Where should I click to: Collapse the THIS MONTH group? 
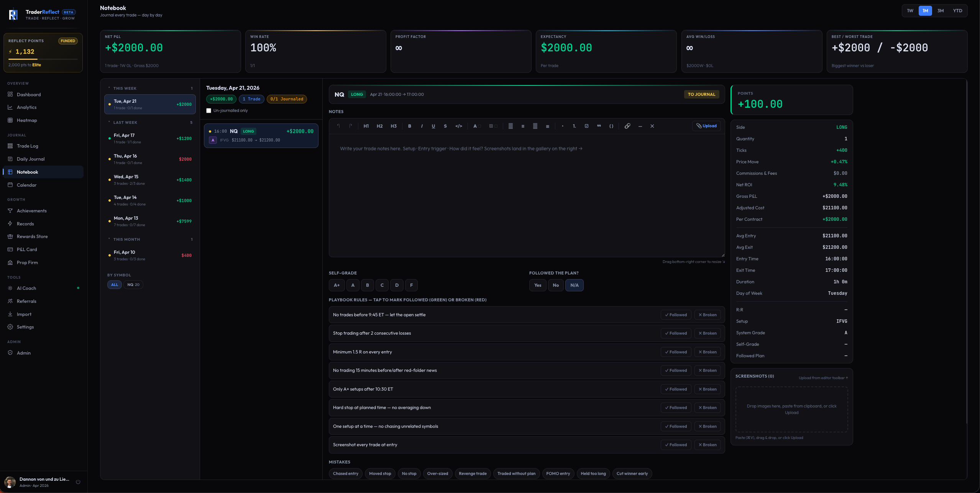(150, 240)
